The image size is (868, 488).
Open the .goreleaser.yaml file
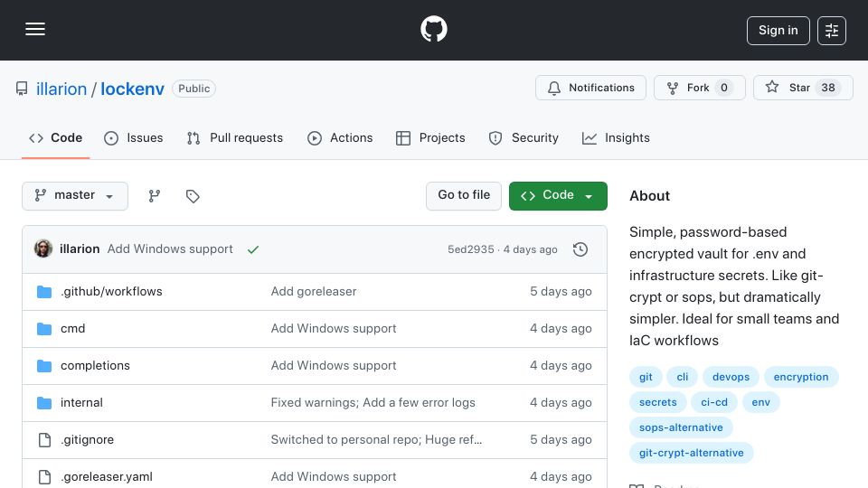click(107, 477)
